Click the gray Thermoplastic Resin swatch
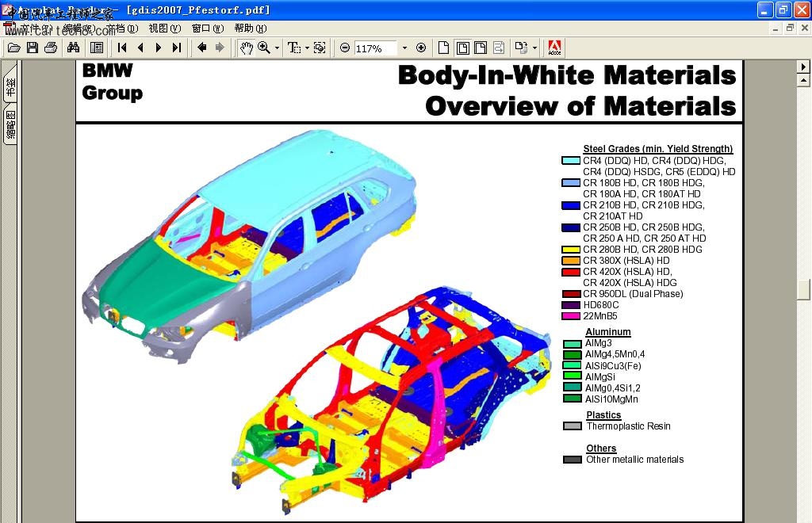The height and width of the screenshot is (523, 812). point(573,426)
